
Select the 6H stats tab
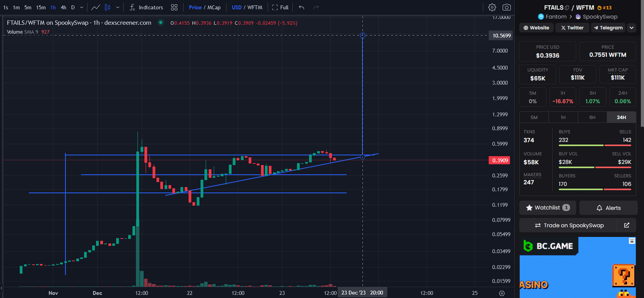[x=592, y=117]
